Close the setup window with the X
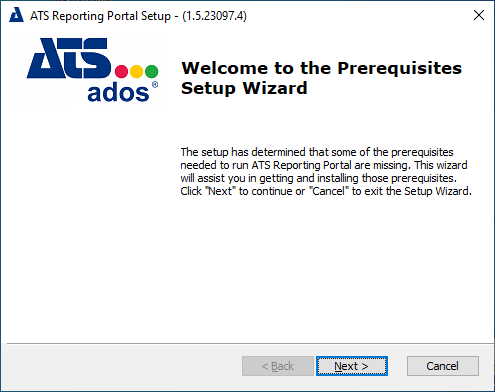Image resolution: width=495 pixels, height=392 pixels. (x=479, y=15)
